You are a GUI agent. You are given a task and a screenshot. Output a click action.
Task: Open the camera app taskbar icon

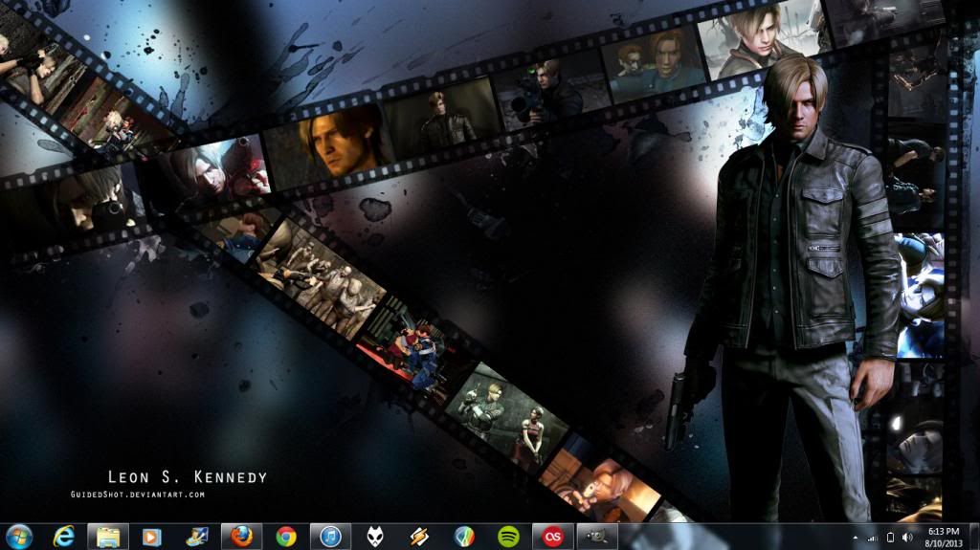pyautogui.click(x=597, y=537)
